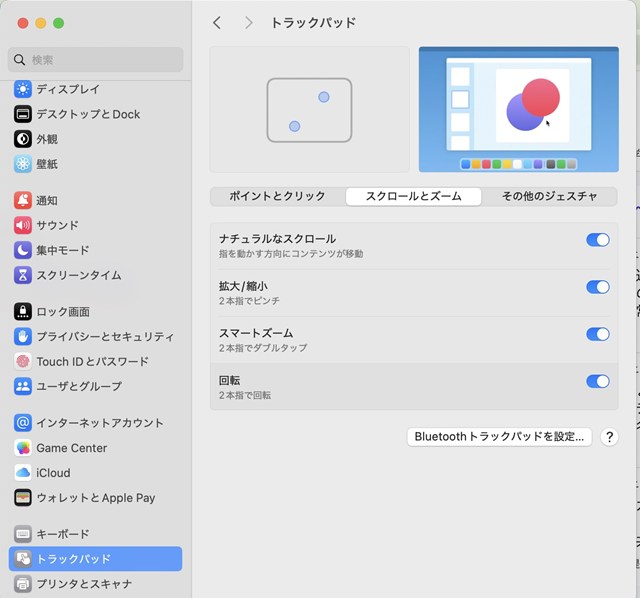Open スクリーンタイム label in sidebar
The width and height of the screenshot is (640, 598).
tap(79, 275)
